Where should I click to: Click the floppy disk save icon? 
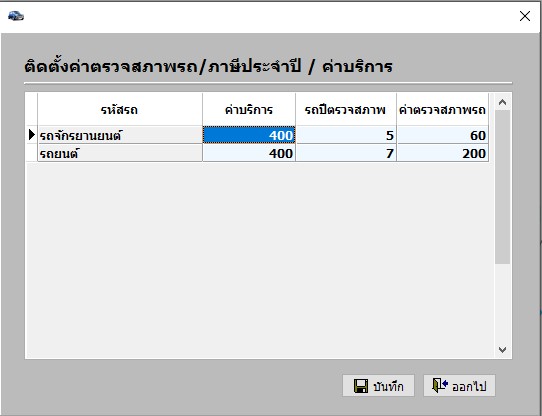pos(361,386)
